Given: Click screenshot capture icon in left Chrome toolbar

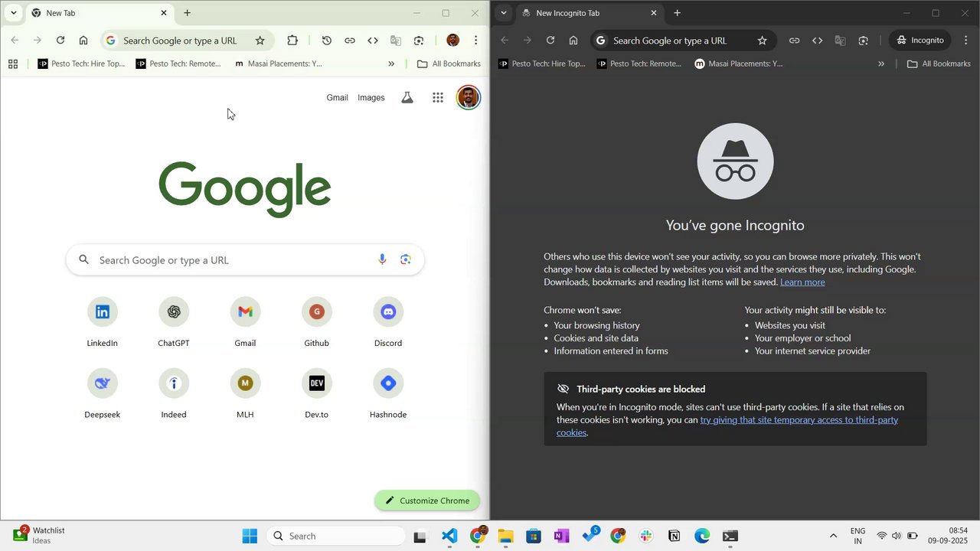Looking at the screenshot, I should click(x=419, y=41).
